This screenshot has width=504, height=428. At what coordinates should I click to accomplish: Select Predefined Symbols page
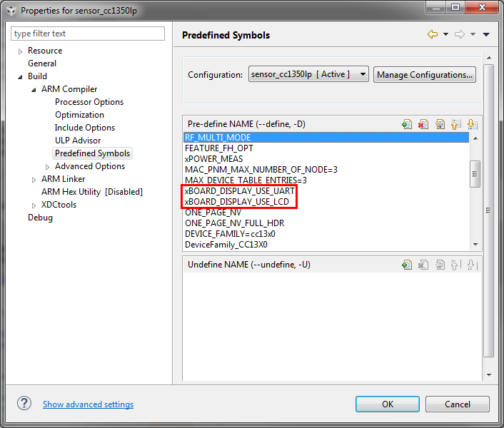(x=92, y=153)
